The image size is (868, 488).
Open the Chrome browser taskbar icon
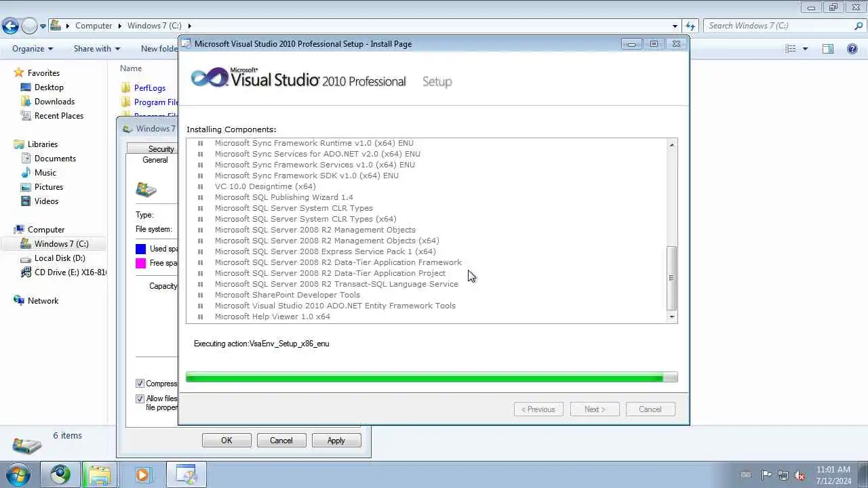(x=60, y=474)
